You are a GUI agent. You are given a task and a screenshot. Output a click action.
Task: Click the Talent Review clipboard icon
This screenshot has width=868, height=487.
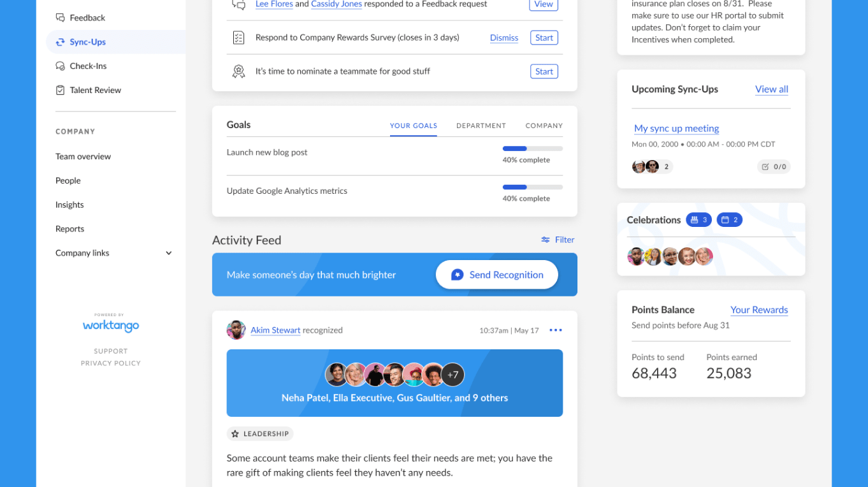[60, 91]
